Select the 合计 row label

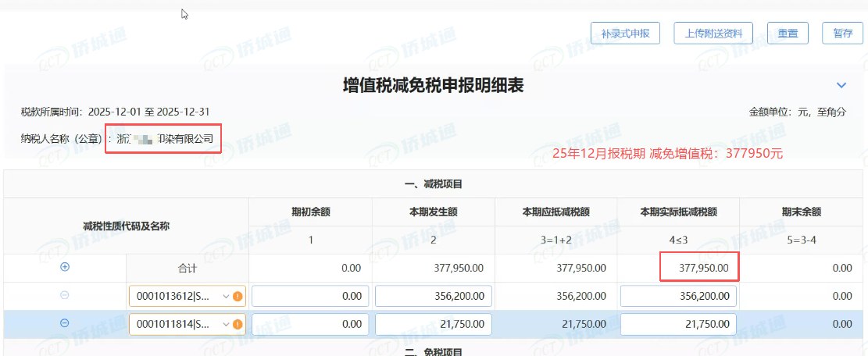point(187,269)
